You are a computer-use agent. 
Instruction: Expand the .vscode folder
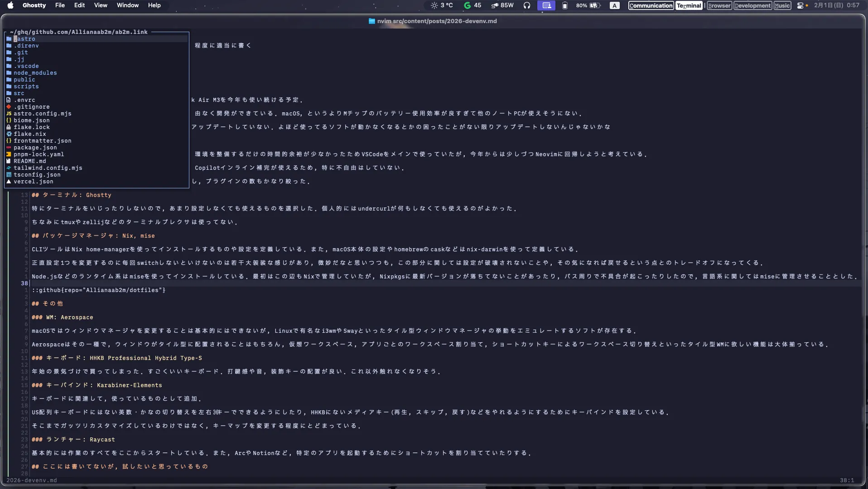tap(27, 66)
